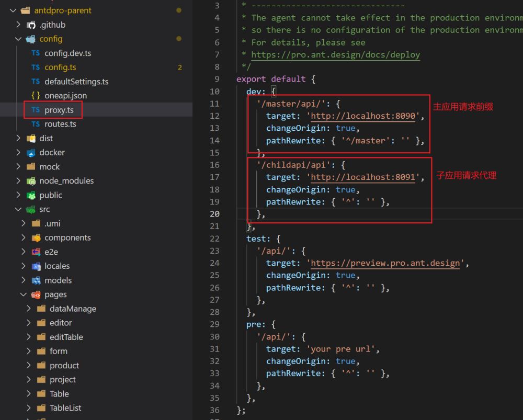Click the 'export default {' code line

coord(276,79)
